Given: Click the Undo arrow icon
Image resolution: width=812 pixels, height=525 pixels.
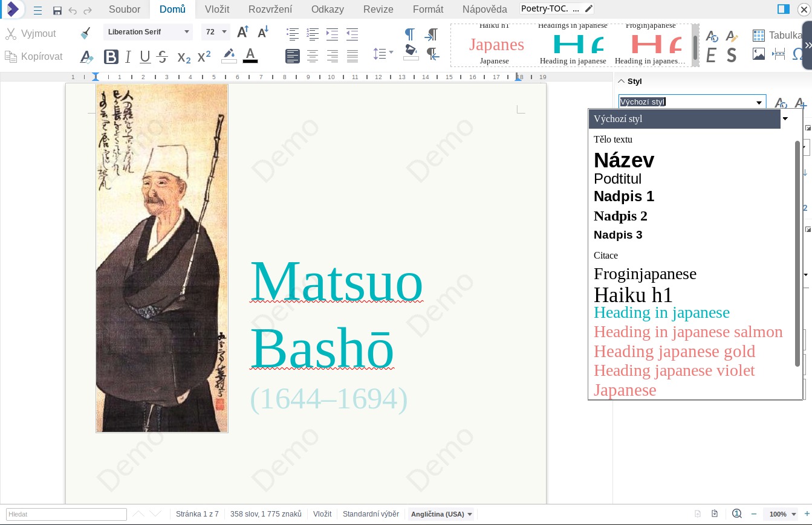Looking at the screenshot, I should point(73,10).
